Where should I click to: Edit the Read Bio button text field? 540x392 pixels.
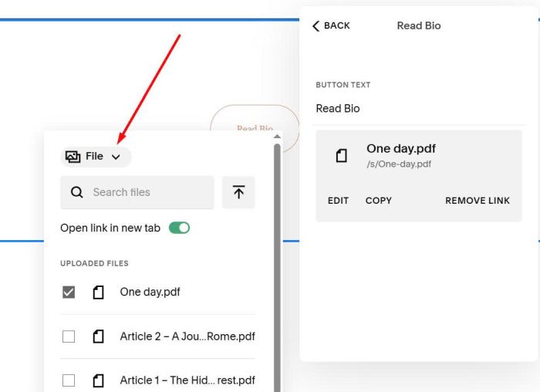[420, 109]
